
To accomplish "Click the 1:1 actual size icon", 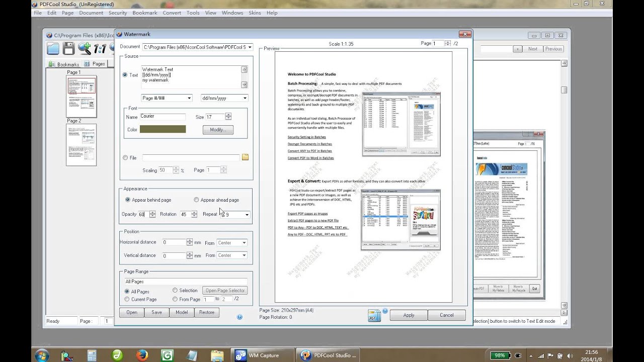I will [x=100, y=49].
